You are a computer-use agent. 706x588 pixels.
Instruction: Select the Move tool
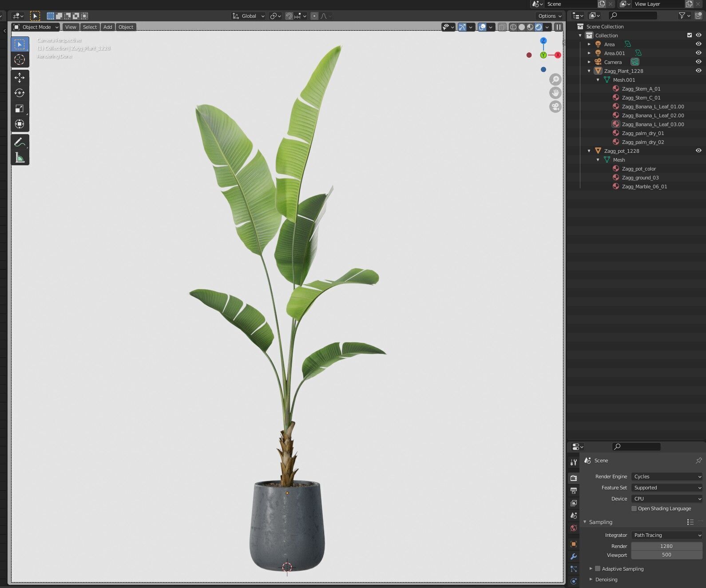point(20,78)
